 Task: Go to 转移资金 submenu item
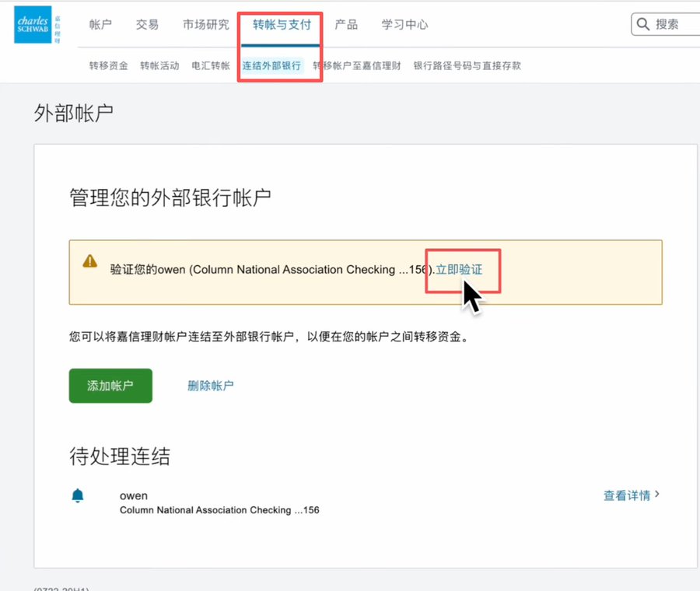pos(108,65)
